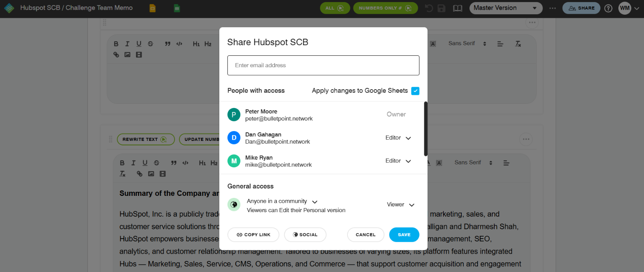
Task: Open the Viewer general access dropdown
Action: tap(401, 205)
